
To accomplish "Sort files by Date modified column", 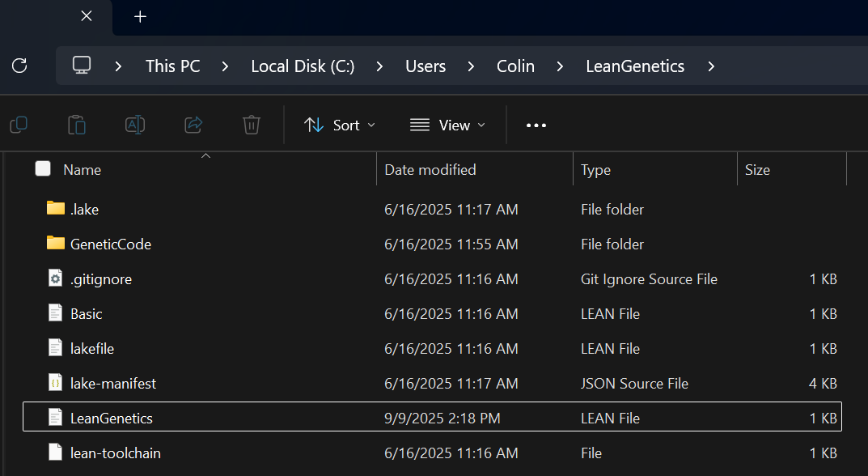I will point(430,170).
